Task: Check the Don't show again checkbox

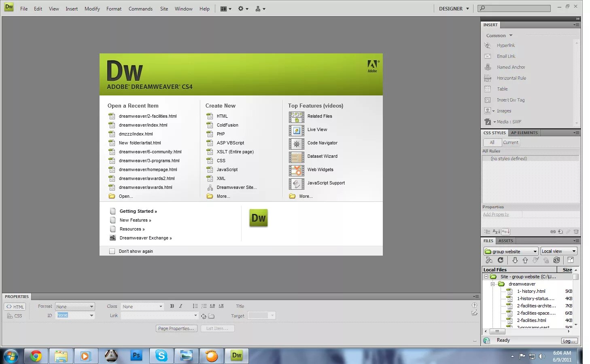Action: click(112, 251)
